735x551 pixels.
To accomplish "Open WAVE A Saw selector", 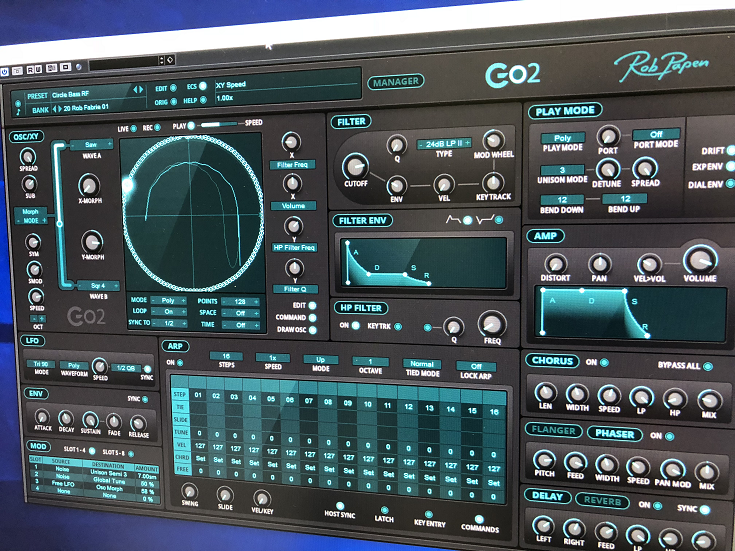I will click(x=91, y=144).
